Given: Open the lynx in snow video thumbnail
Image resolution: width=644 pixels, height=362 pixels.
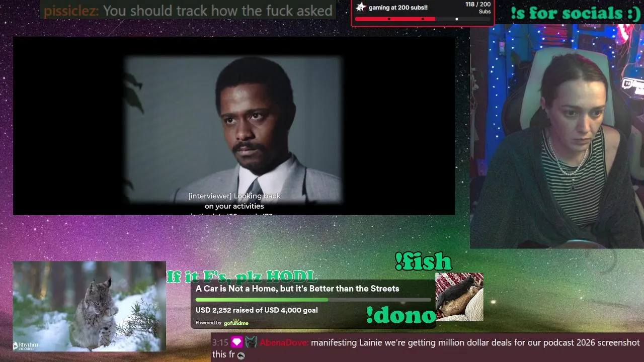Looking at the screenshot, I should pyautogui.click(x=89, y=306).
